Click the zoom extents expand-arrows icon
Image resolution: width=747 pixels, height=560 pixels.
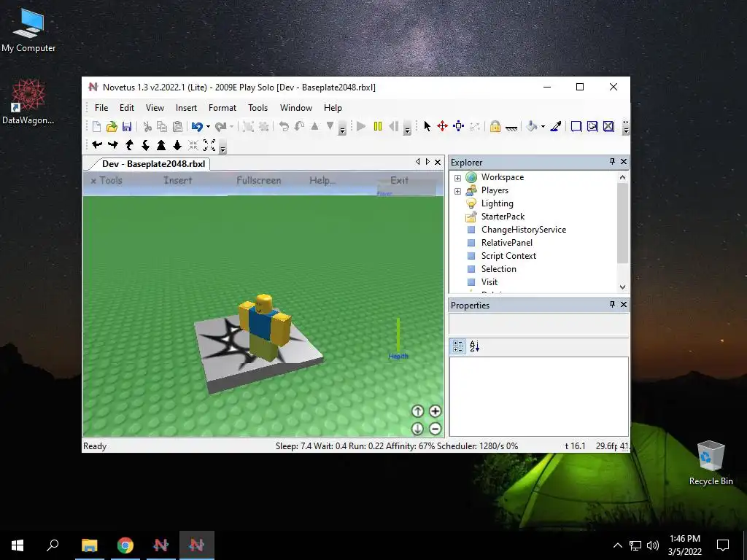[x=209, y=145]
